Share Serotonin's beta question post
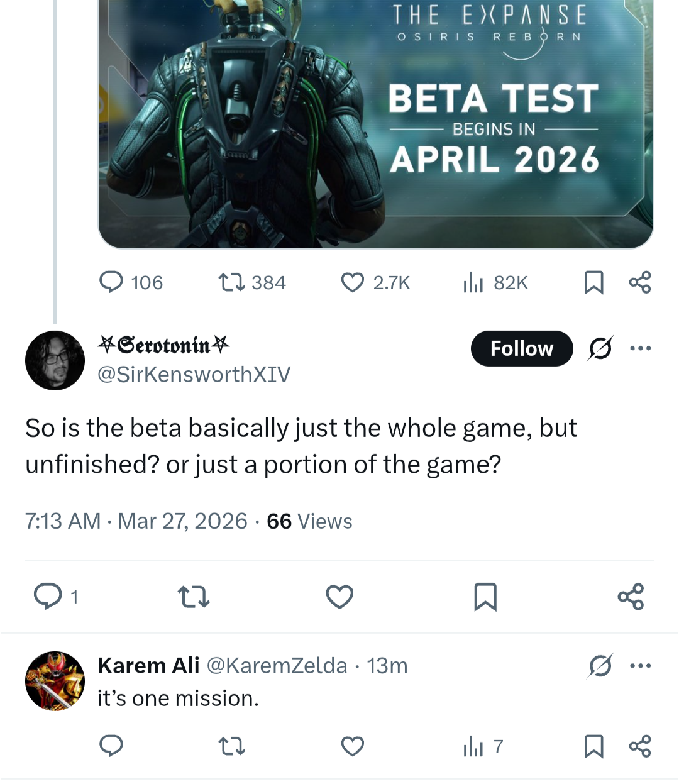This screenshot has height=784, width=679. (631, 596)
